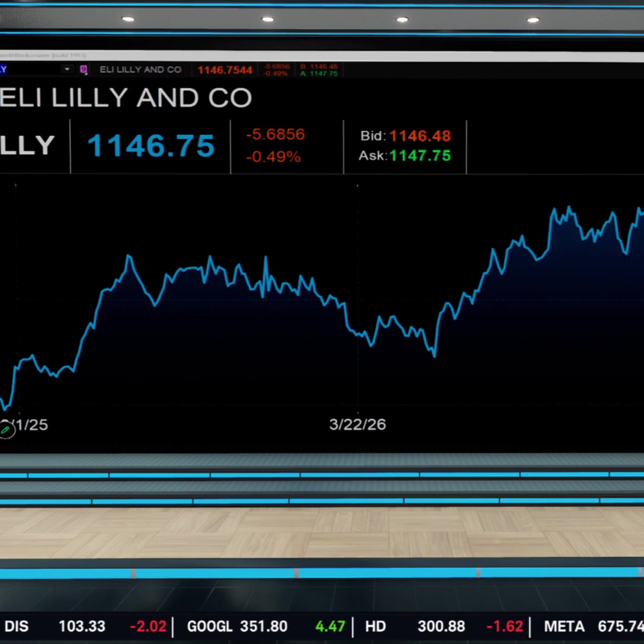Open the symbol selector dropdown arrow
Image resolution: width=644 pixels, height=644 pixels.
(67, 69)
